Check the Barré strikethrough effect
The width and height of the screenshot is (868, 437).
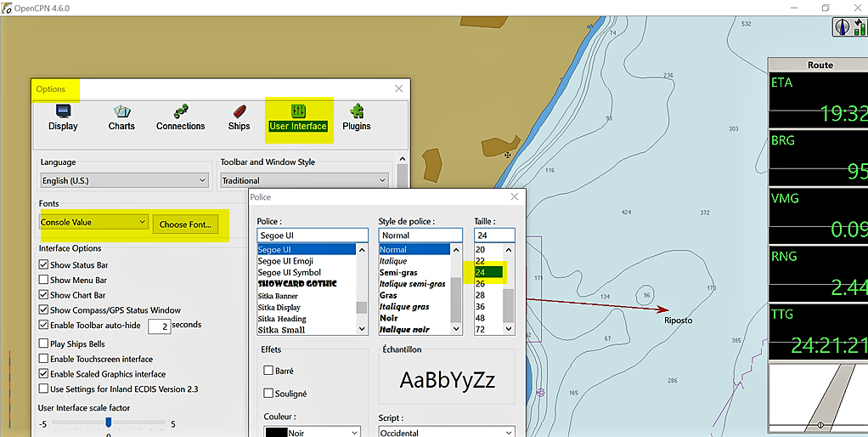[268, 371]
